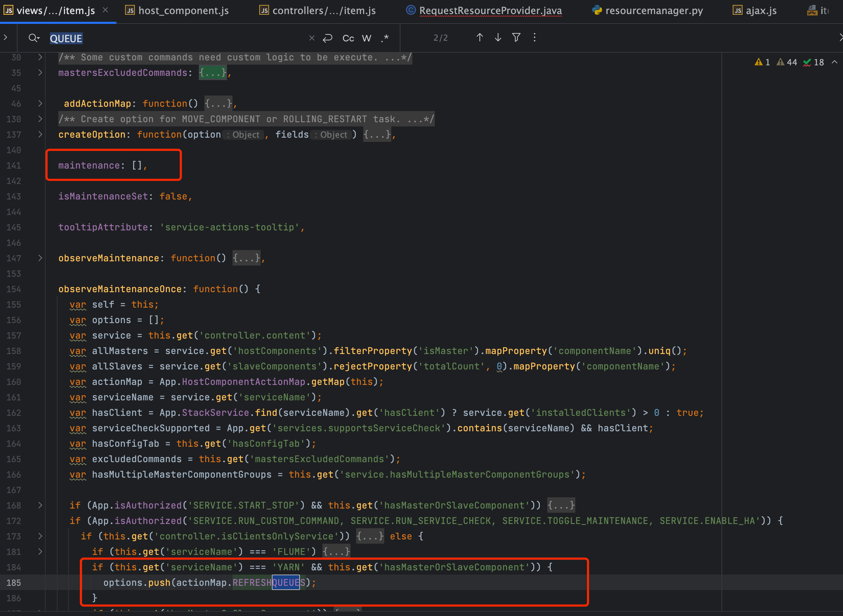Expand the replace field chevron
Screen dimensions: 843x616
[x=5, y=37]
